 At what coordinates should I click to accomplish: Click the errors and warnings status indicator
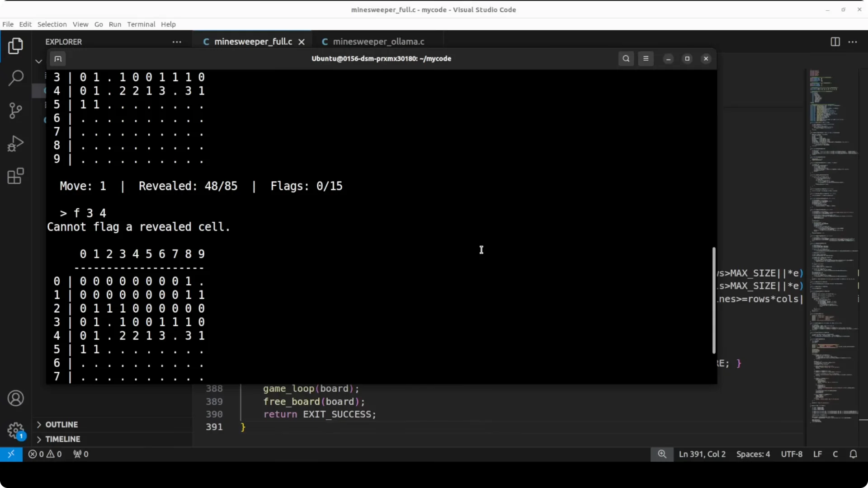pos(45,454)
